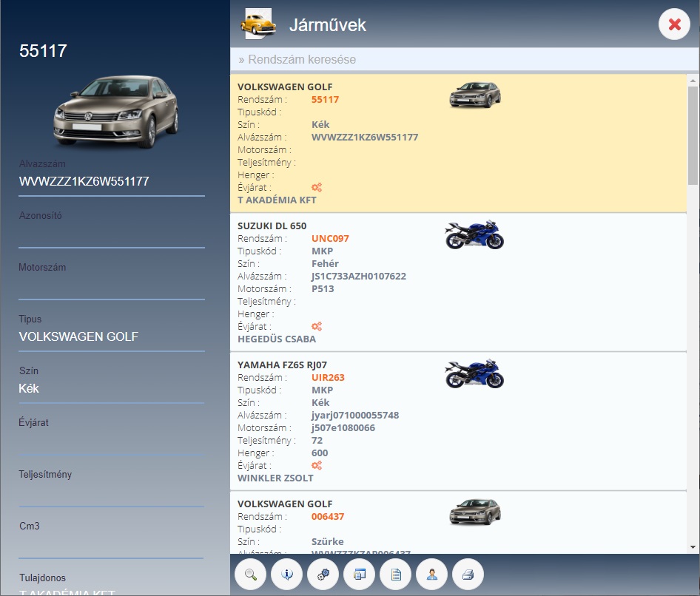
Task: Click the empty Azonosító field
Action: (112, 234)
